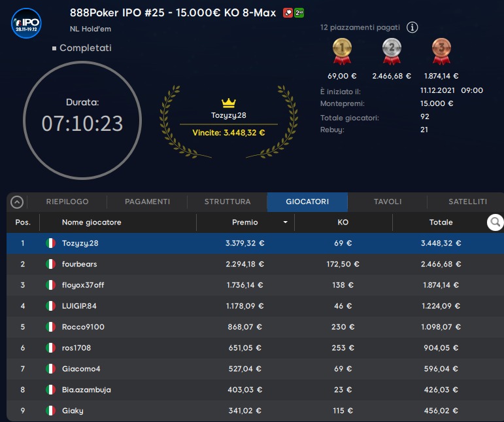This screenshot has height=422, width=504.
Task: Click the red knockout badge icon
Action: (x=288, y=13)
